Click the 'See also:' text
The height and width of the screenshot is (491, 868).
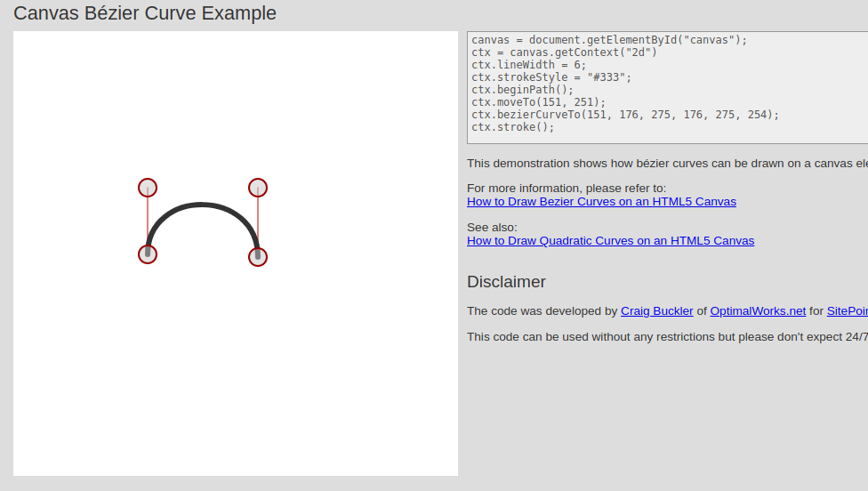pos(492,228)
